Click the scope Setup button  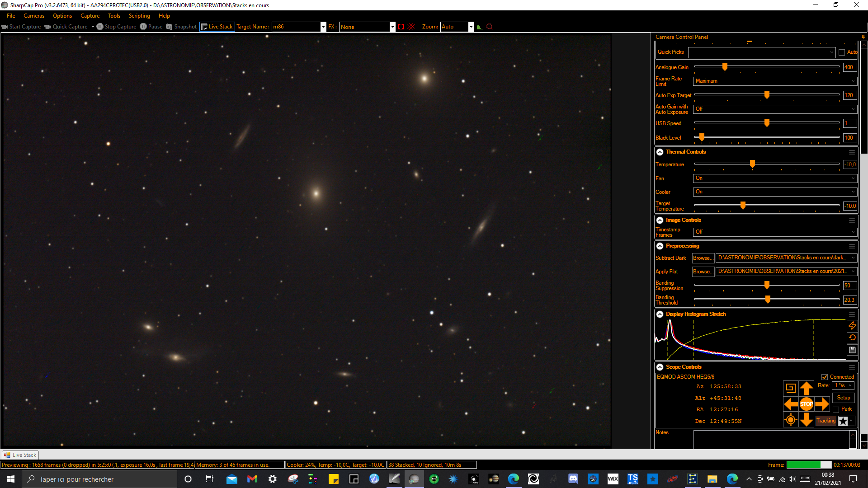point(843,398)
